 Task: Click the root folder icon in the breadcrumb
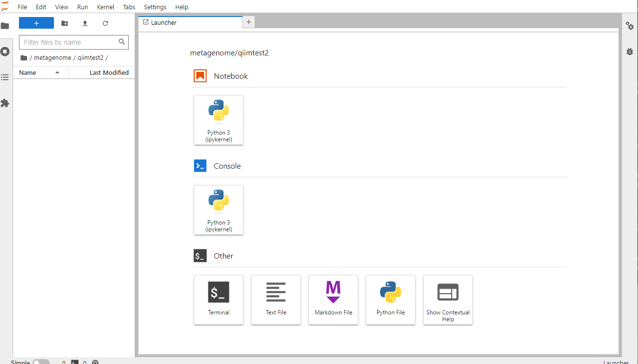[x=24, y=57]
